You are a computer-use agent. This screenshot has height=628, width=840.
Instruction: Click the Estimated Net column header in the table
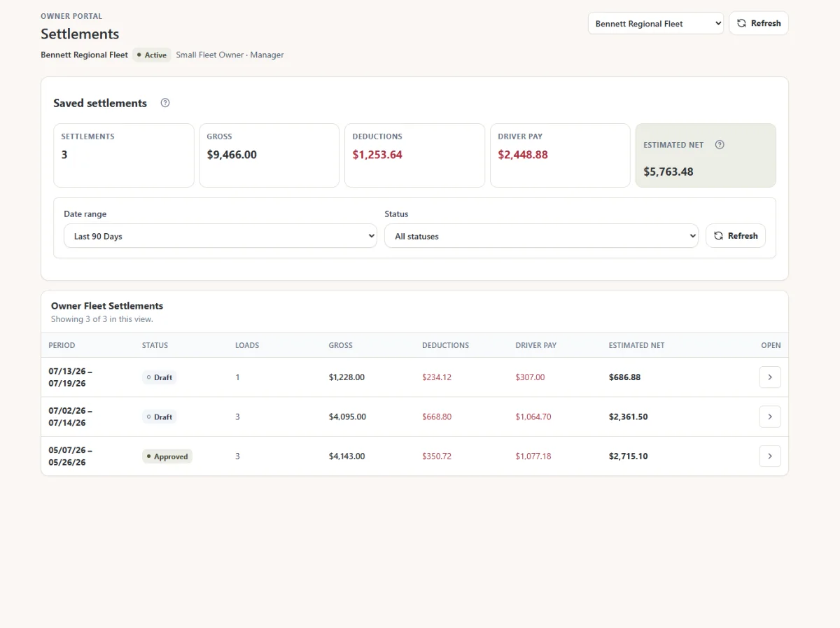(x=637, y=345)
